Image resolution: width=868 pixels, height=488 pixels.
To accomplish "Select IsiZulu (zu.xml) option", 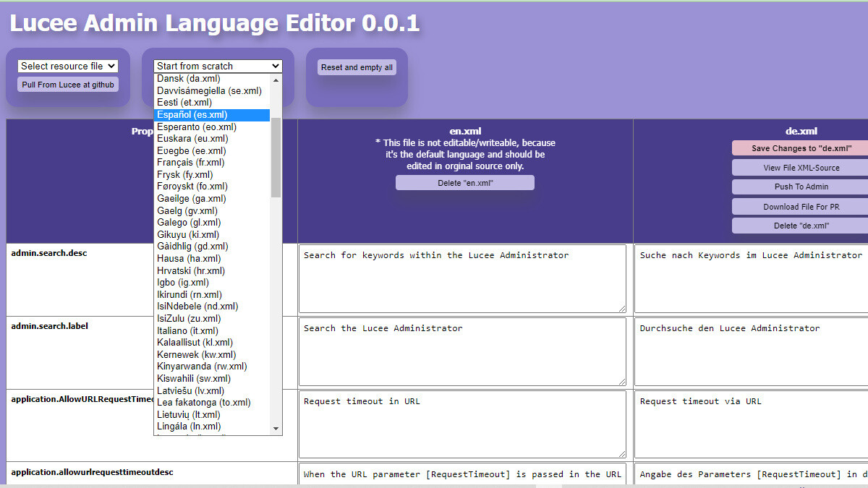I will (212, 319).
